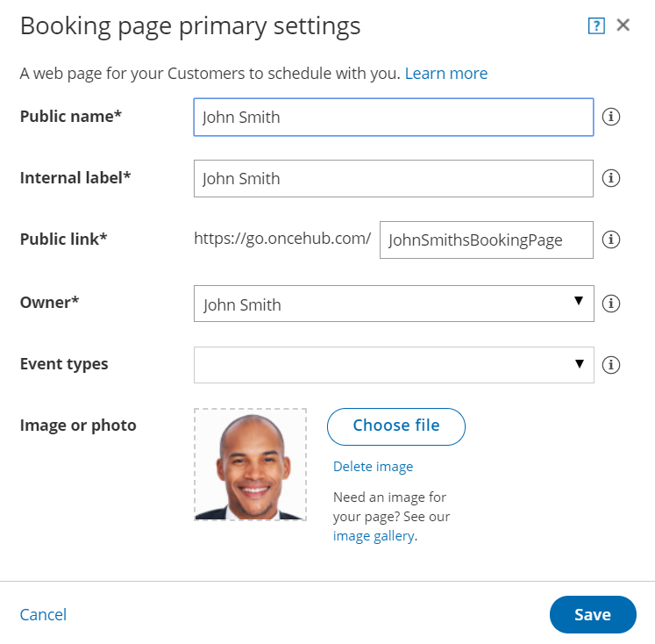This screenshot has height=644, width=655.
Task: Click the https://go.oncehub.com/ URL prefix text
Action: 282,239
